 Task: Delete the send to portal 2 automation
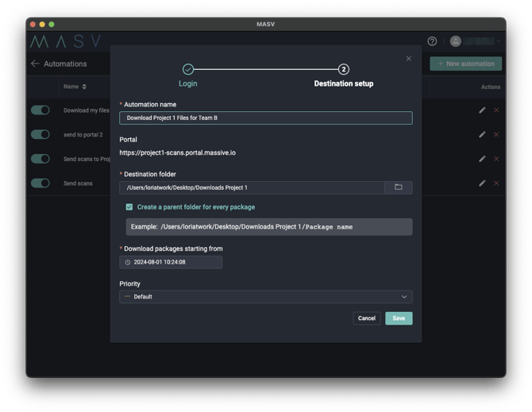[496, 135]
